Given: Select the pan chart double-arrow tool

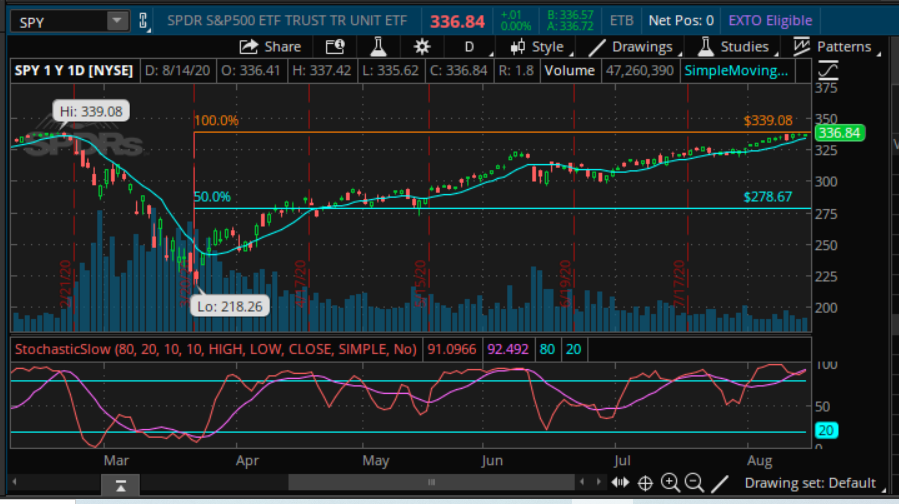Looking at the screenshot, I should tap(620, 483).
